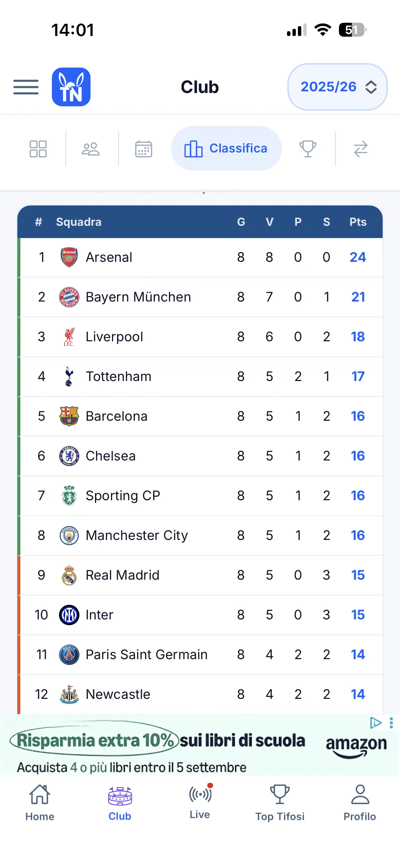The height and width of the screenshot is (868, 400).
Task: Open the trophy tab icon
Action: click(x=308, y=149)
